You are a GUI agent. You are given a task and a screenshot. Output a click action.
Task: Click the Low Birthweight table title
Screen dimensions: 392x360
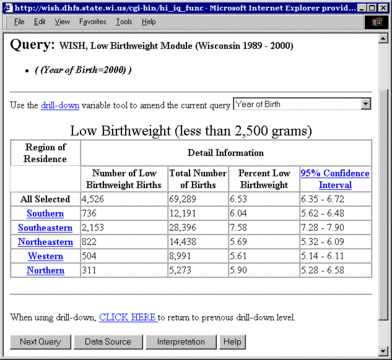[191, 131]
